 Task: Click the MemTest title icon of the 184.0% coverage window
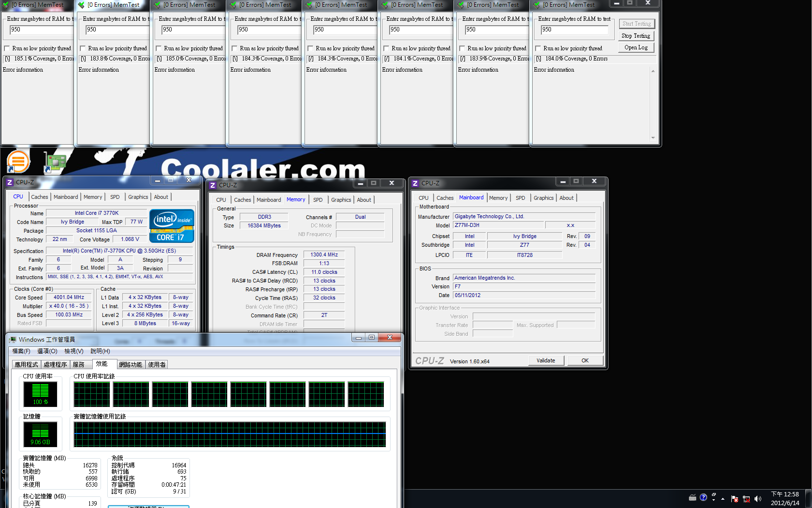(536, 5)
